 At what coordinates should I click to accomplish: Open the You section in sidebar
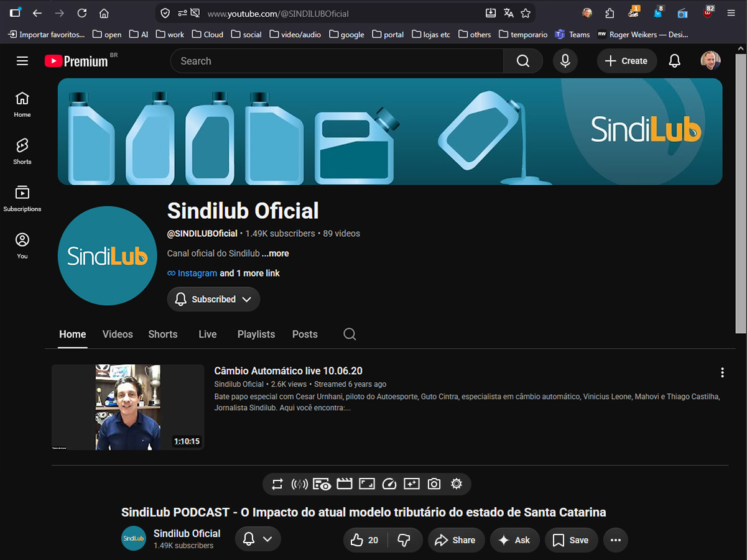click(22, 246)
